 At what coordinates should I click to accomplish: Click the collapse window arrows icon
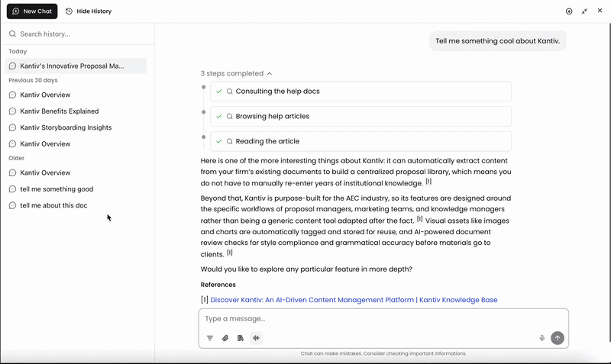point(584,11)
